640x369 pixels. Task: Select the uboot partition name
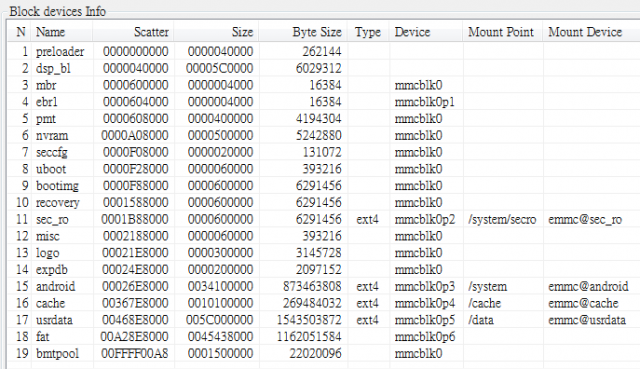pyautogui.click(x=51, y=169)
